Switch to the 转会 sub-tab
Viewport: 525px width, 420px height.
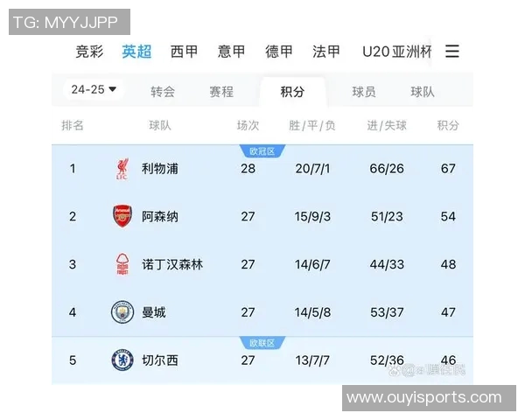163,92
